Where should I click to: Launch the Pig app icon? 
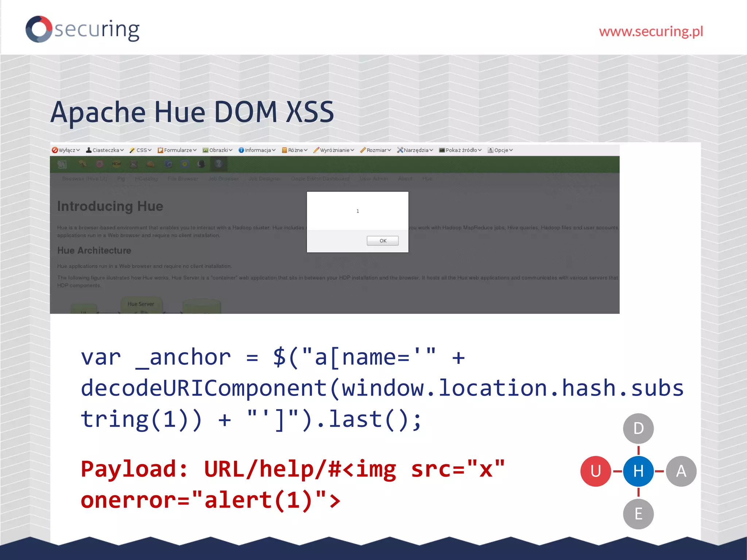click(100, 164)
